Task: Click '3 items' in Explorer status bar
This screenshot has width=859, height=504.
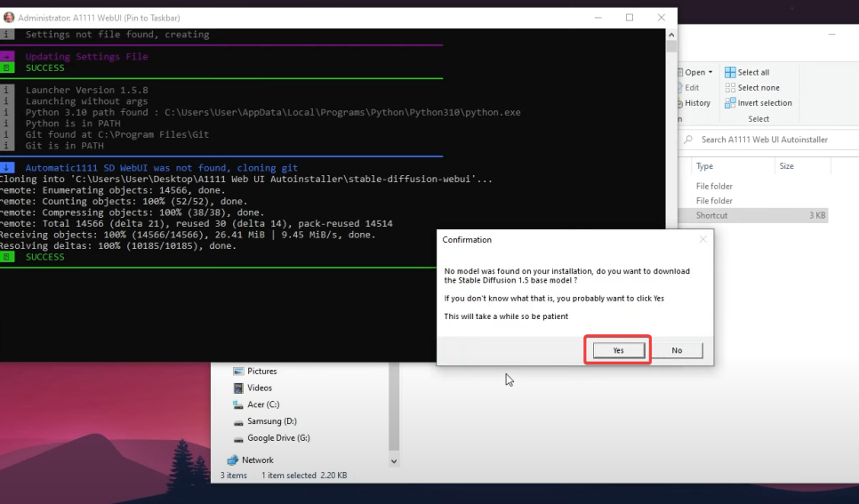Action: (x=233, y=476)
